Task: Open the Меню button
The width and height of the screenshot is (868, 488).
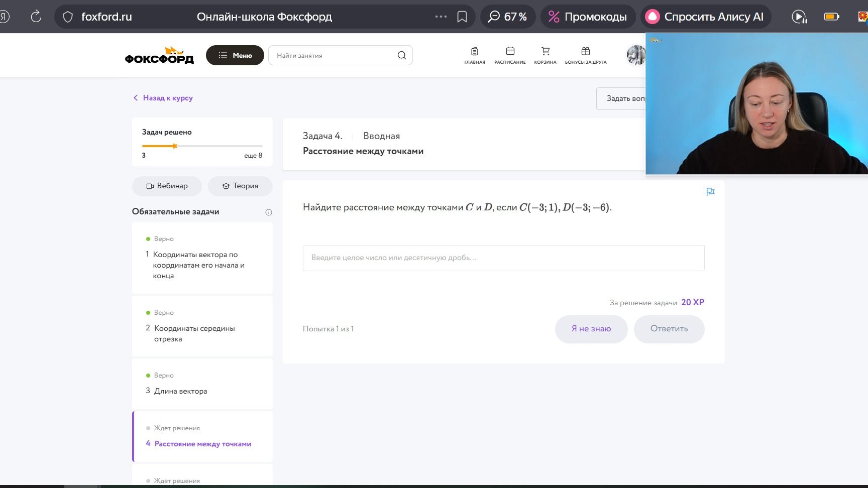Action: coord(235,55)
